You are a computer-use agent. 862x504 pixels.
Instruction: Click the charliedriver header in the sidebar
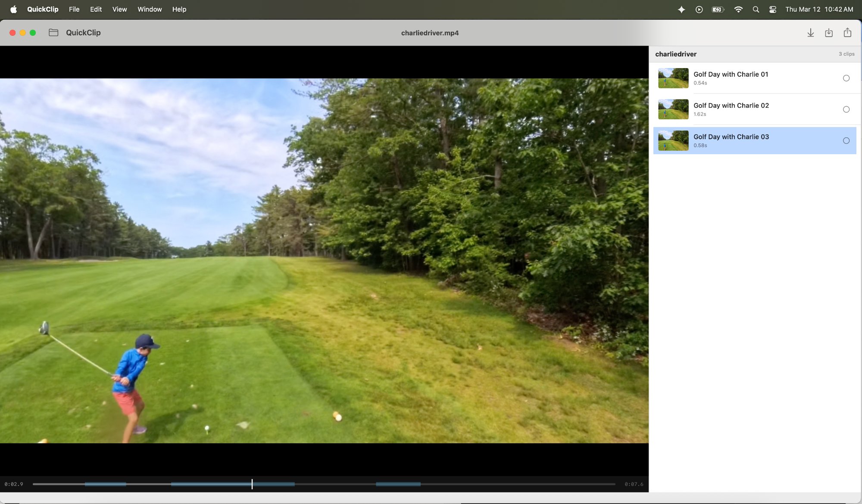[675, 54]
